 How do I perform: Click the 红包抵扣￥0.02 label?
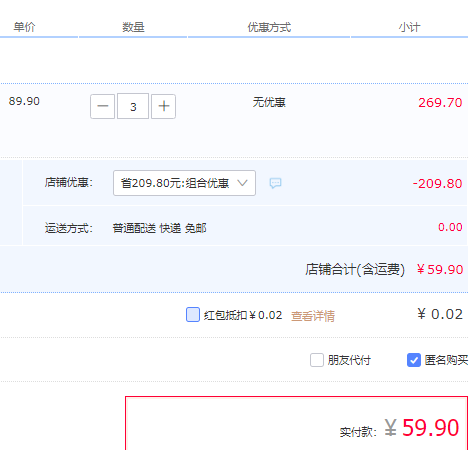pos(243,315)
